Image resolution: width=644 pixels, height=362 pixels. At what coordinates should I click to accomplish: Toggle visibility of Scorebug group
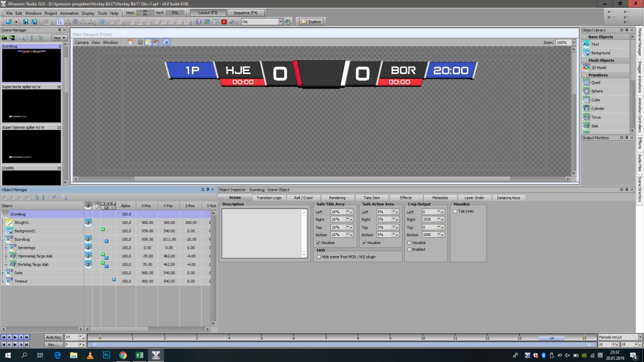(x=88, y=239)
